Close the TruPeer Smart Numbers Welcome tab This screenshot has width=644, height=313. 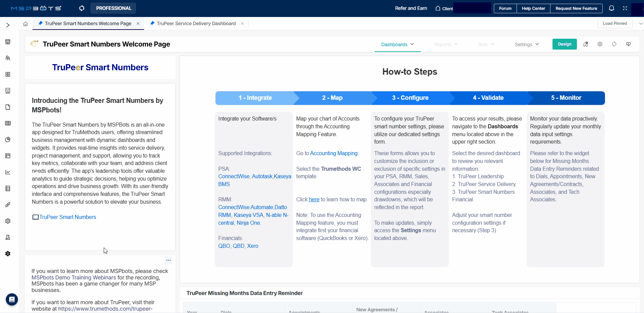(x=138, y=23)
